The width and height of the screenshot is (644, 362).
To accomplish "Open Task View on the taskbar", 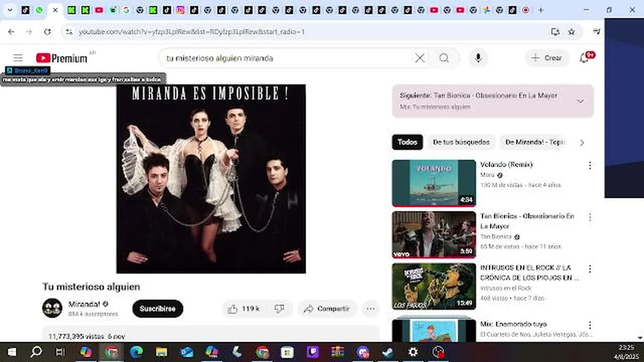I will 60,352.
